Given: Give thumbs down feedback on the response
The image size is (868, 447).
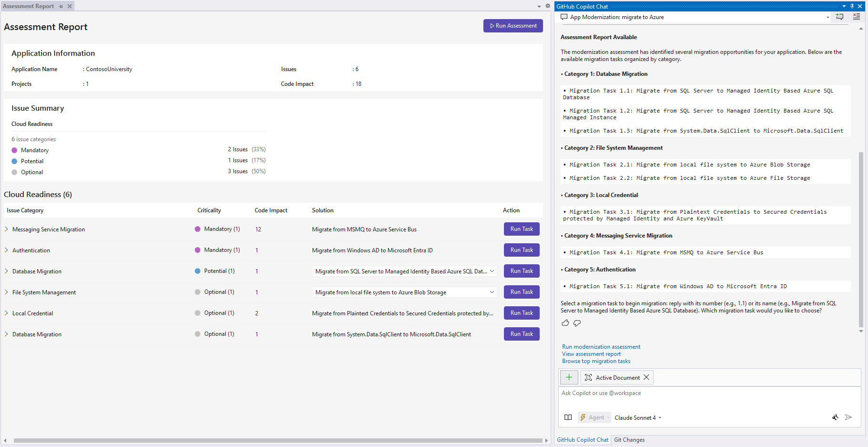Looking at the screenshot, I should click(x=577, y=323).
